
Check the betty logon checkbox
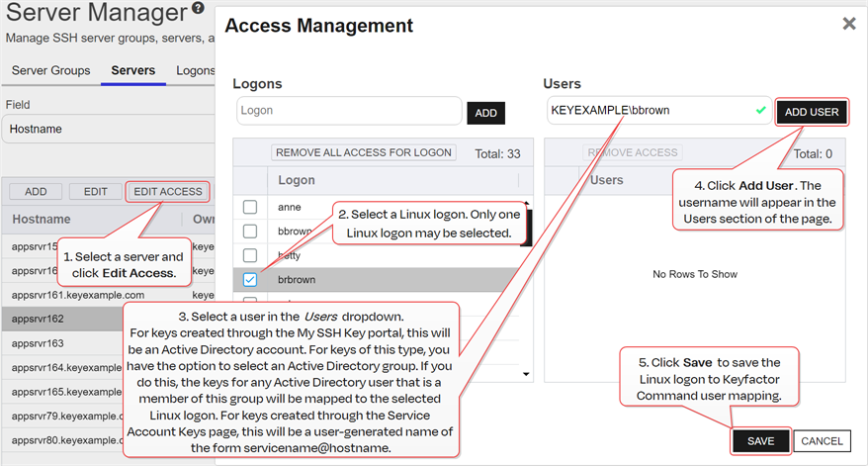pos(250,255)
